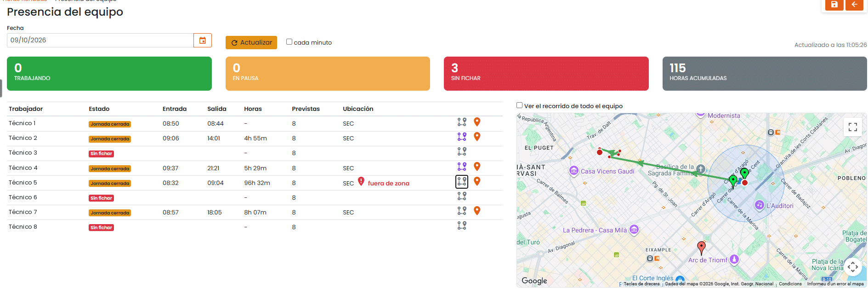Click the orange back arrow button

click(x=854, y=5)
